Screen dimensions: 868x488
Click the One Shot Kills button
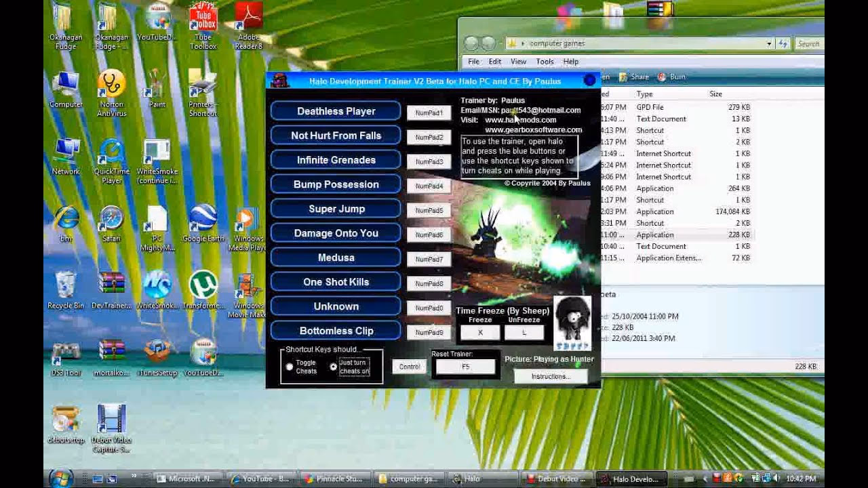pyautogui.click(x=336, y=282)
